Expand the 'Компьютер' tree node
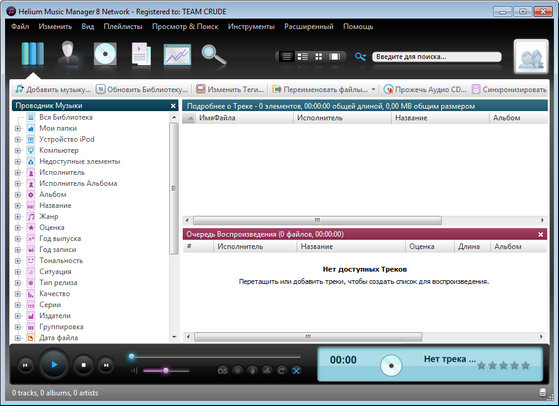This screenshot has width=559, height=406. [x=17, y=150]
